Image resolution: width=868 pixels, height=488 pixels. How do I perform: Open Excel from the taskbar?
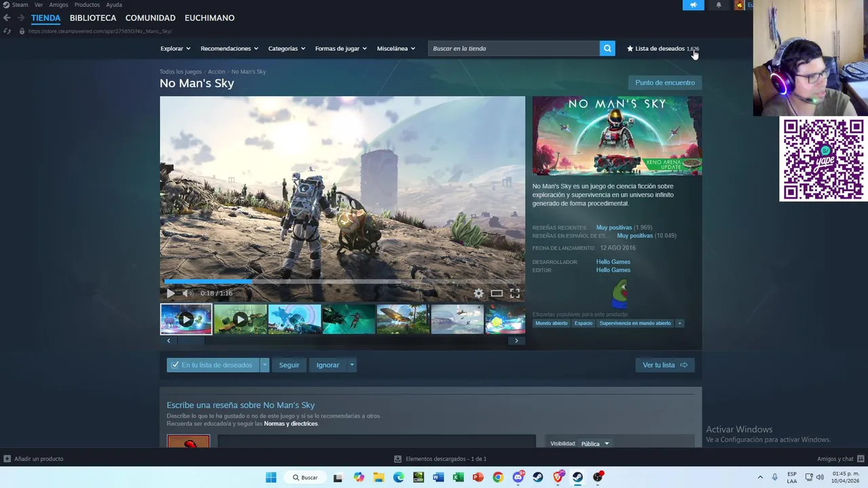coord(458,477)
